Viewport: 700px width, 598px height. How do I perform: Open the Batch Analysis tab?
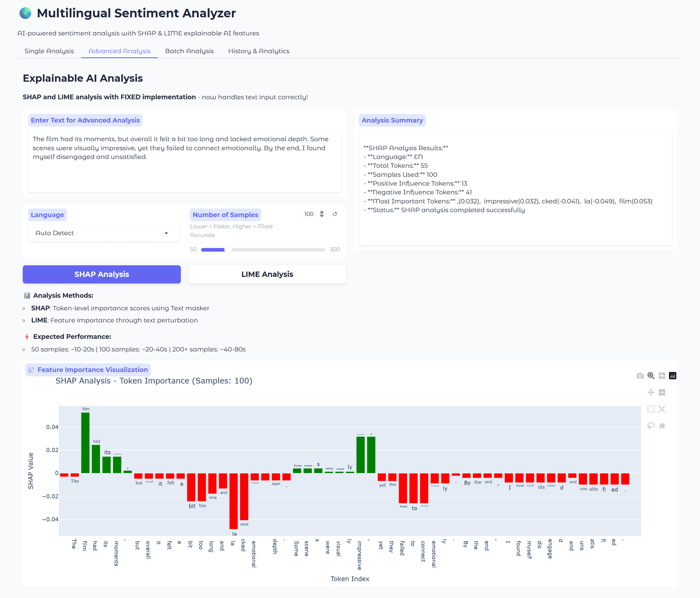coord(189,51)
